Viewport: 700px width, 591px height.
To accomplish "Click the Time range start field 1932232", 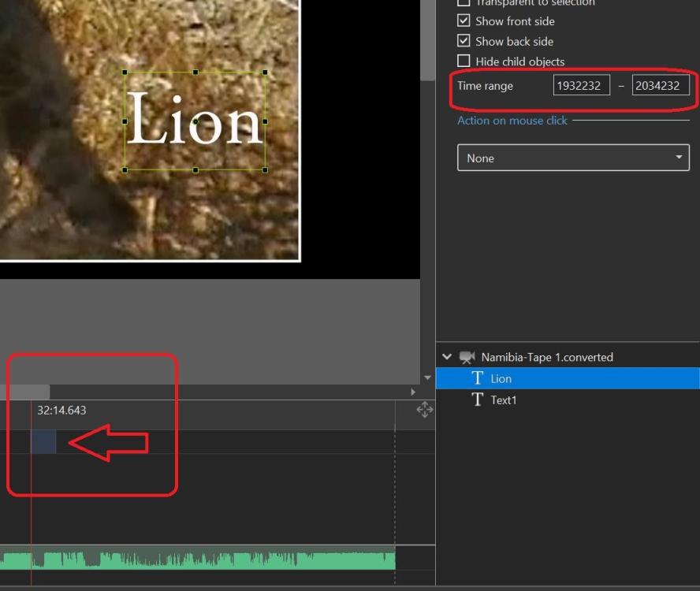I will 581,85.
